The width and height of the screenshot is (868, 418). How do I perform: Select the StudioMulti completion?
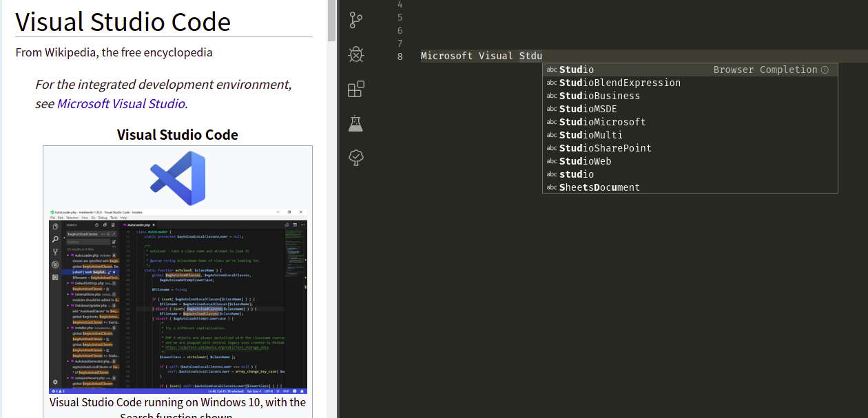(x=690, y=135)
